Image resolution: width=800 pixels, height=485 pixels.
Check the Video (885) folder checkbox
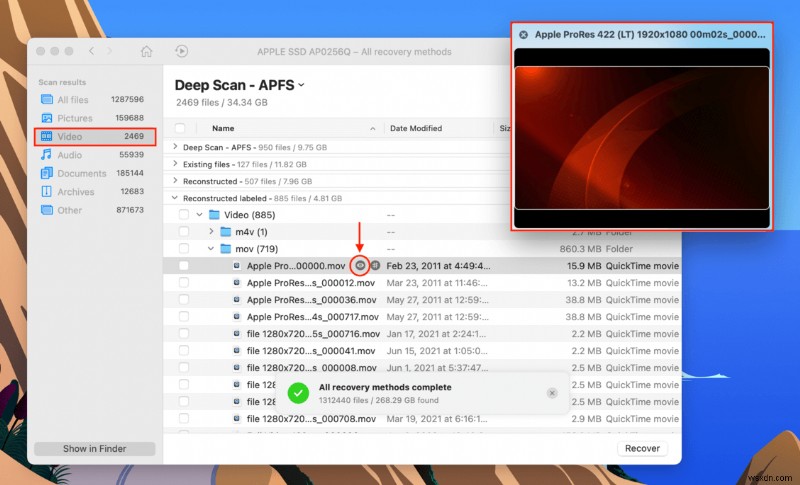click(x=184, y=215)
